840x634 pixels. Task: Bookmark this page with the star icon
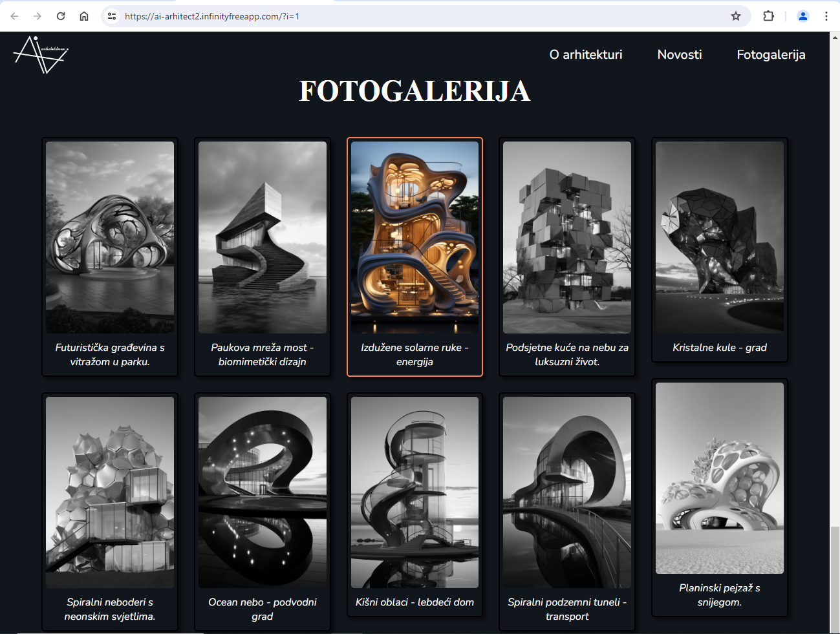(x=735, y=16)
